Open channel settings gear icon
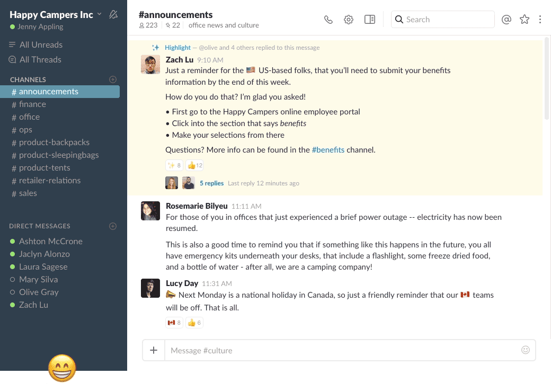 click(349, 19)
